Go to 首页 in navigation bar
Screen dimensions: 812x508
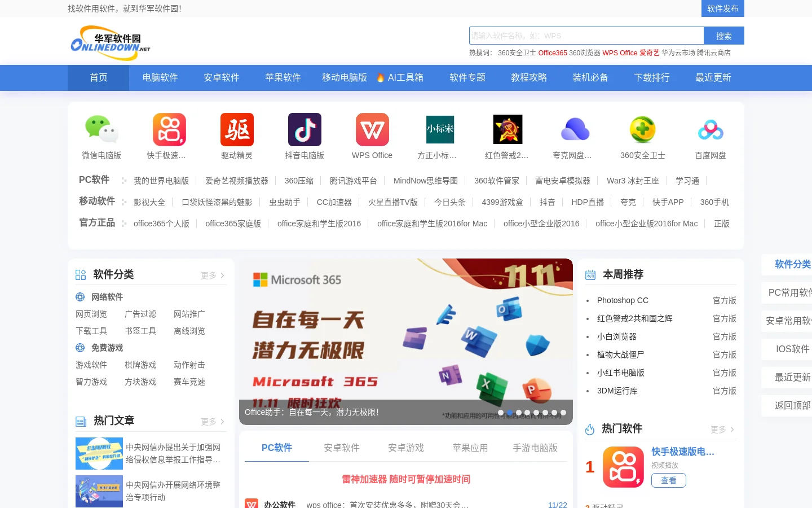pyautogui.click(x=98, y=78)
